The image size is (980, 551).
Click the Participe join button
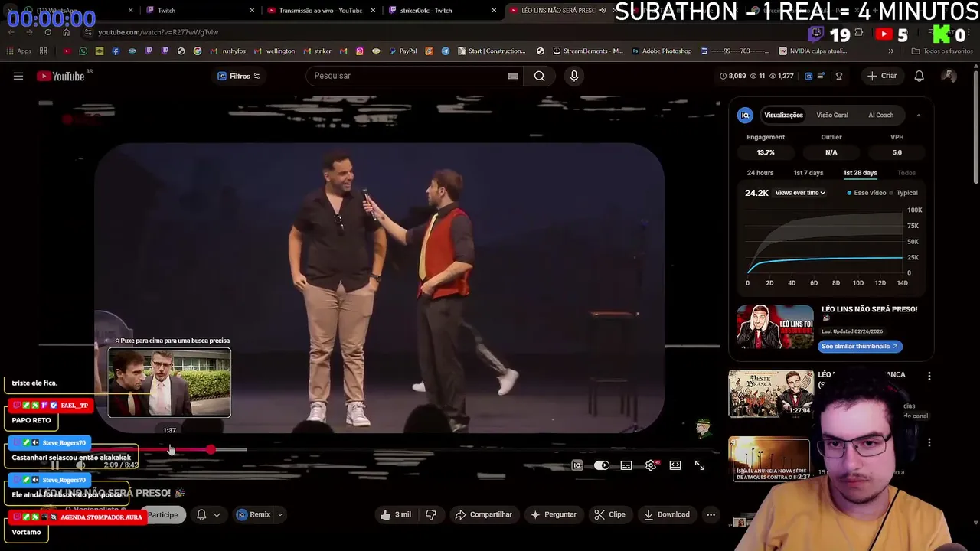(x=162, y=515)
